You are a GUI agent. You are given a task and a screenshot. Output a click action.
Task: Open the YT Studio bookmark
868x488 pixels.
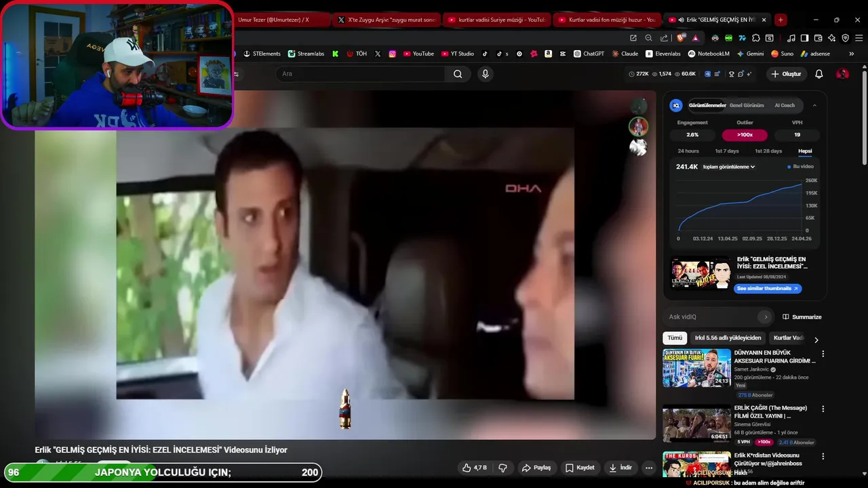tap(458, 54)
